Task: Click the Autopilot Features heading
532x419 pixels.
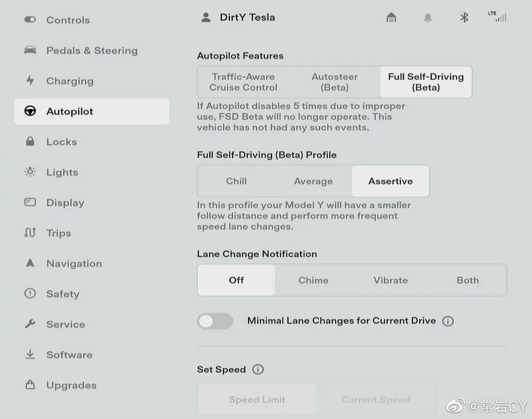Action: point(240,56)
